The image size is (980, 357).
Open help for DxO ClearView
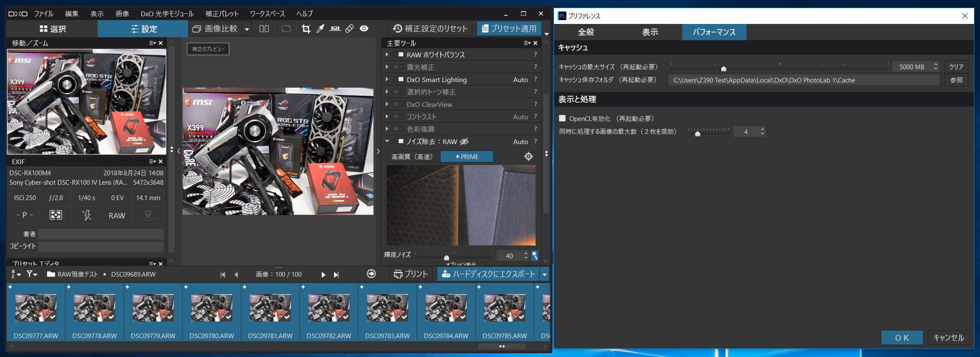click(x=536, y=104)
